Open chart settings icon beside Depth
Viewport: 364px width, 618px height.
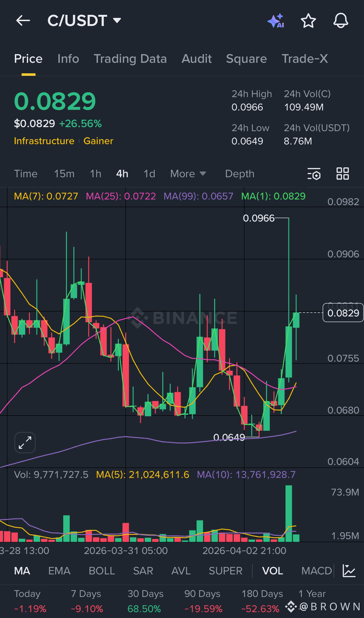click(314, 174)
